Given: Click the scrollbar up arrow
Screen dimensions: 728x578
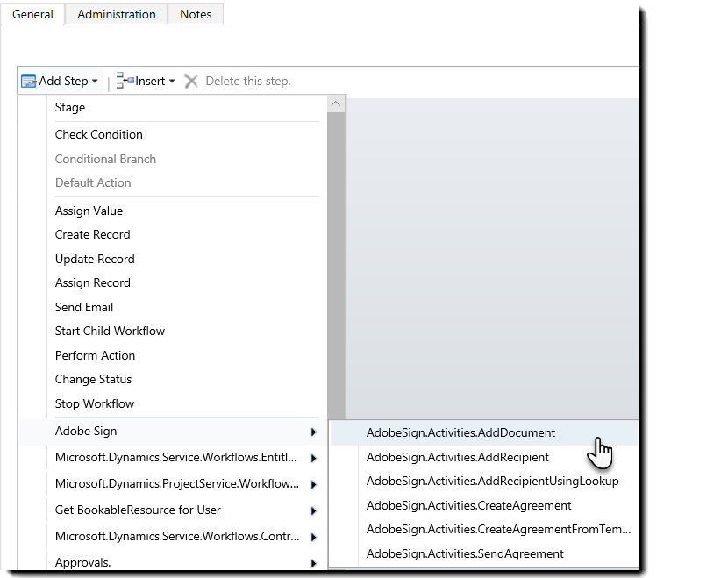Looking at the screenshot, I should [335, 103].
